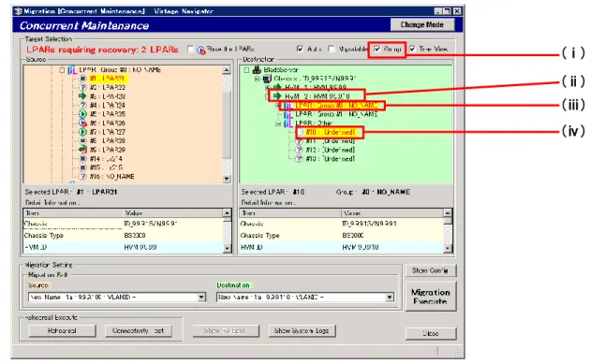Click the Connectivity Test button
The width and height of the screenshot is (590, 364).
tap(138, 331)
